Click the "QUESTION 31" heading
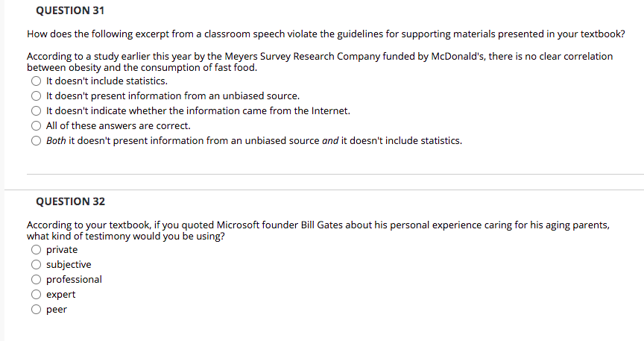644x341 pixels. (70, 11)
